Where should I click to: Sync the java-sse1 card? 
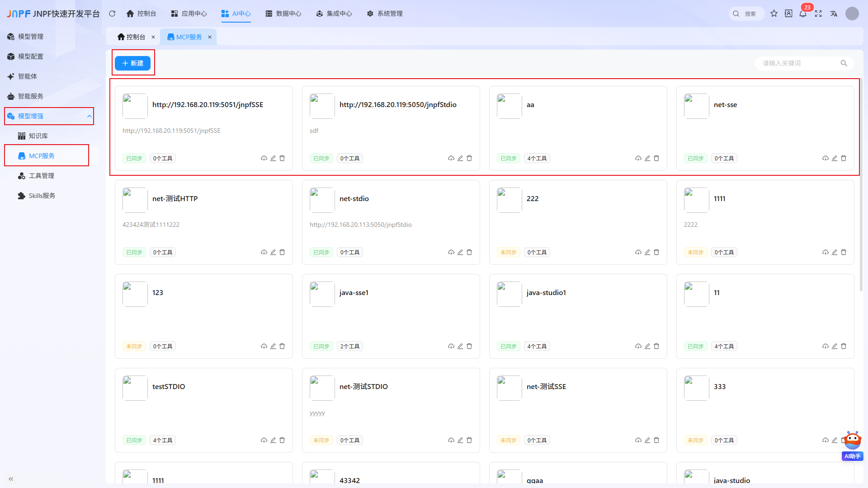coord(451,346)
